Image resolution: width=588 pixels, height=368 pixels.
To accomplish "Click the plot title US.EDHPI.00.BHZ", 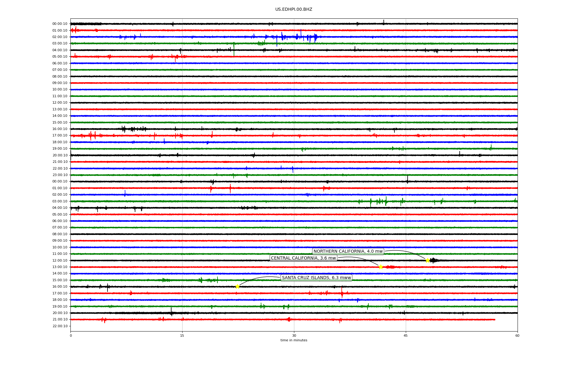I will click(x=294, y=10).
